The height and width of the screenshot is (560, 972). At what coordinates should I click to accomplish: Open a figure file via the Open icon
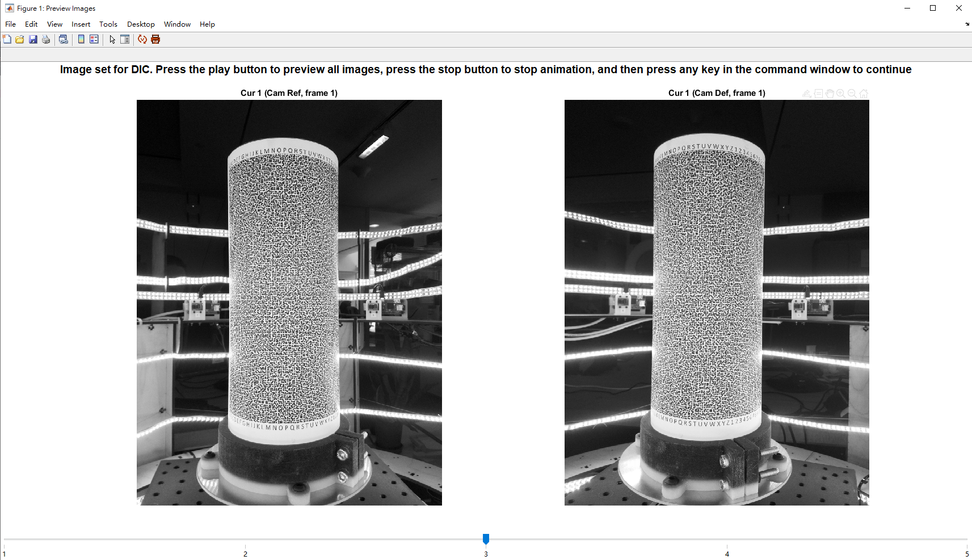point(19,39)
